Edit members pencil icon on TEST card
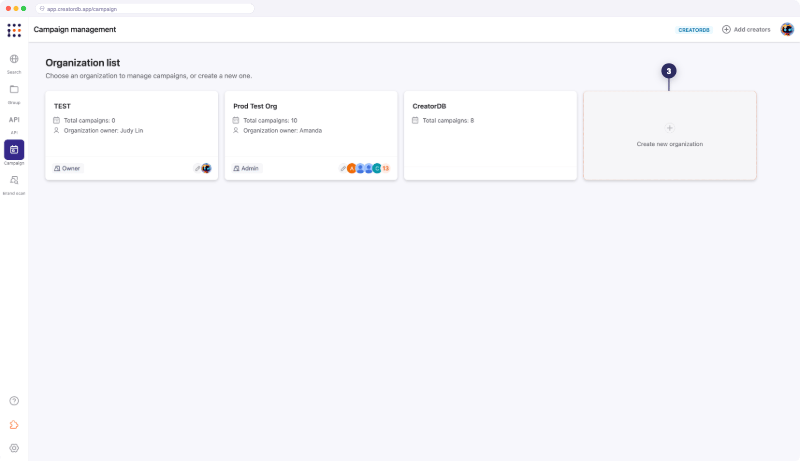This screenshot has width=800, height=461. [197, 168]
